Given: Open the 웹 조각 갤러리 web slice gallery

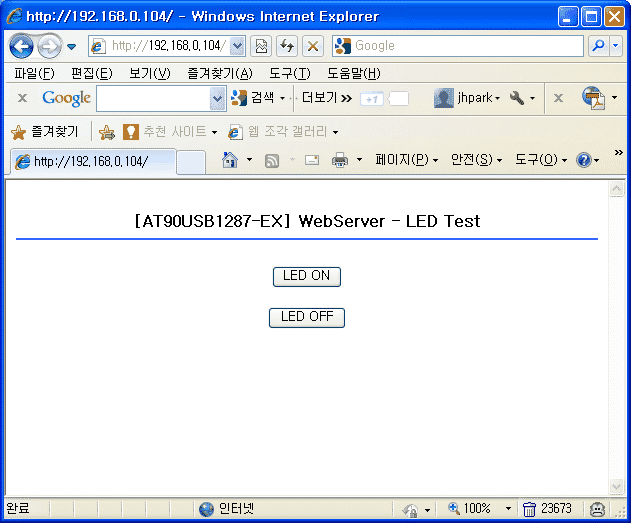Looking at the screenshot, I should coord(278,132).
